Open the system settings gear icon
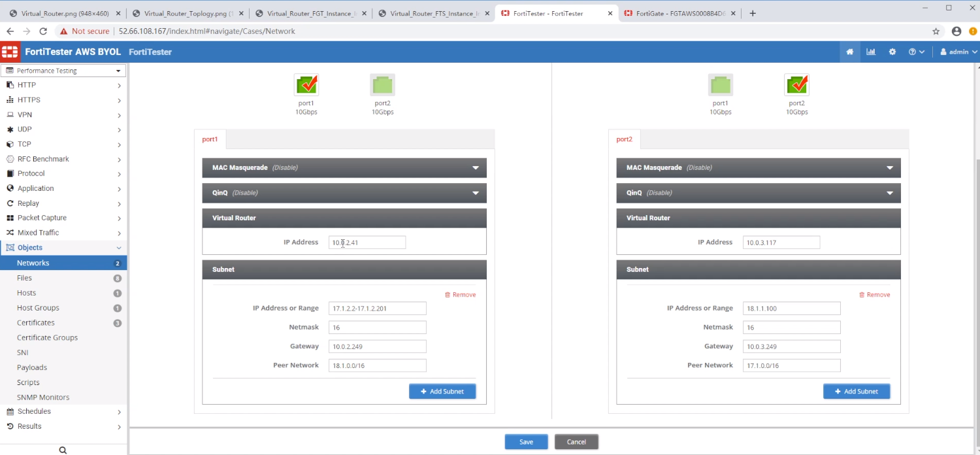 (892, 51)
